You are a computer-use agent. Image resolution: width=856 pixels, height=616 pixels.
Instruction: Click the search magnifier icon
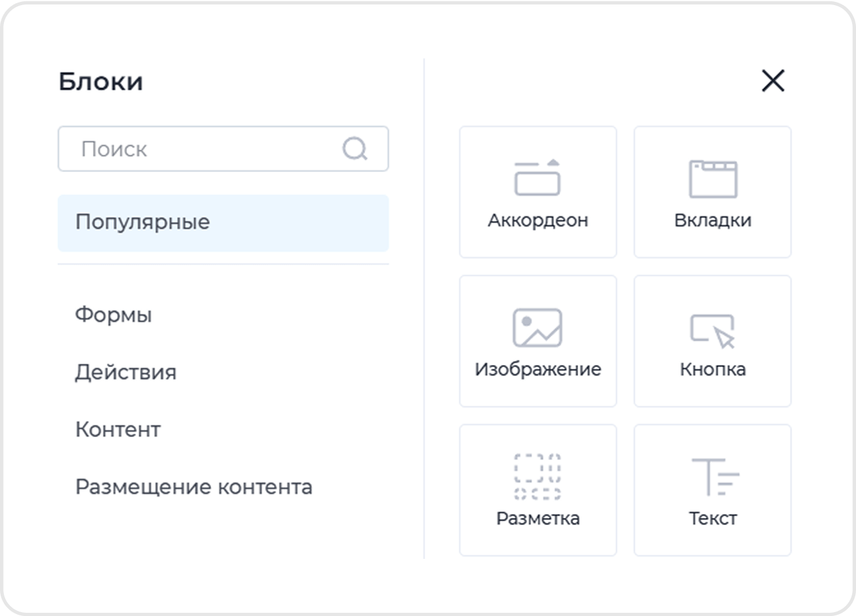355,149
